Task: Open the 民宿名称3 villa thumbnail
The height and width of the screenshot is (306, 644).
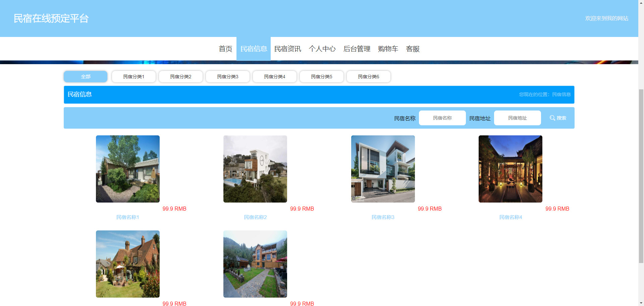Action: 383,169
